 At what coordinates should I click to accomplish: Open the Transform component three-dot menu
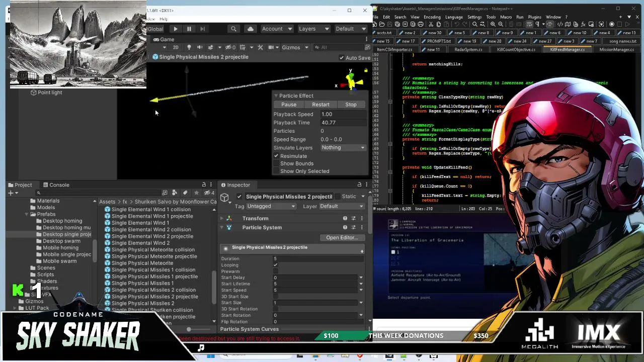[x=361, y=218]
